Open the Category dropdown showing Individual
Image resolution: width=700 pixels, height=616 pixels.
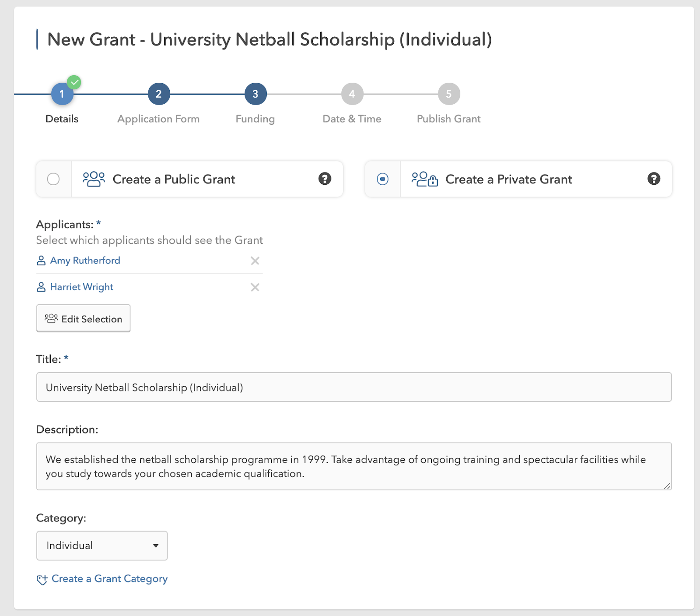pos(101,546)
